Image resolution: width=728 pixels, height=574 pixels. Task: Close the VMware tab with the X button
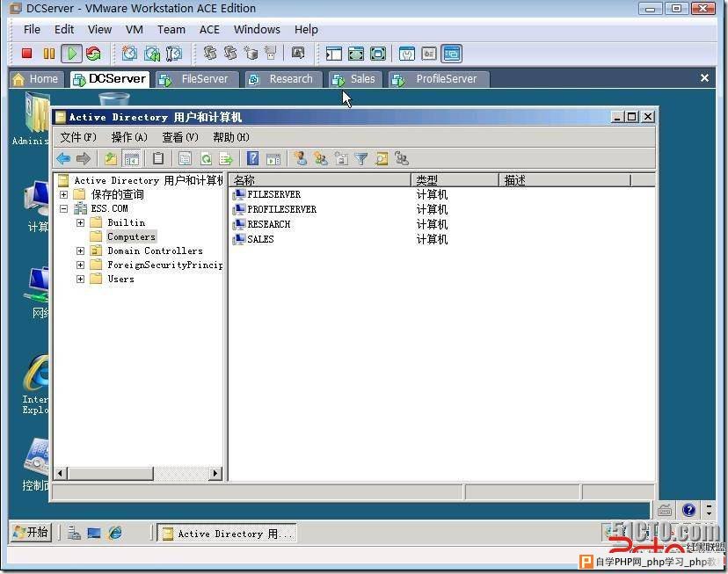704,78
